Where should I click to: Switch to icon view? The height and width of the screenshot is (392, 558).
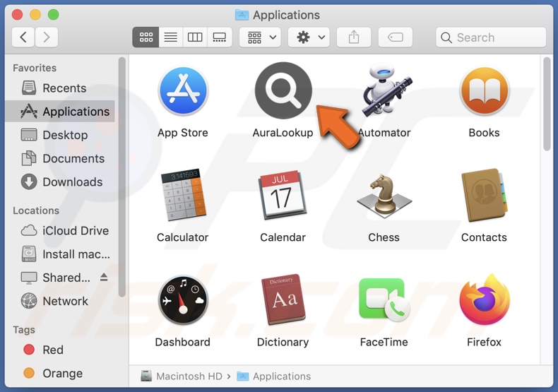click(x=146, y=37)
